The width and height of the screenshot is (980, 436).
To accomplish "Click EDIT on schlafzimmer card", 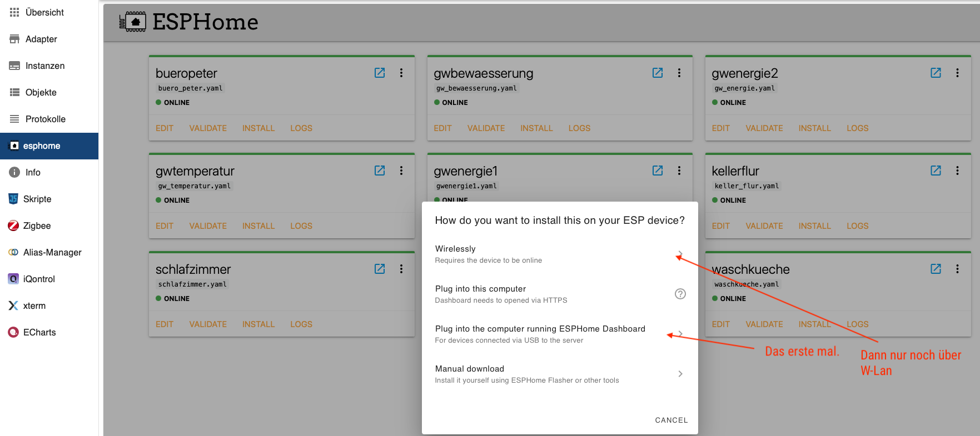I will click(165, 324).
